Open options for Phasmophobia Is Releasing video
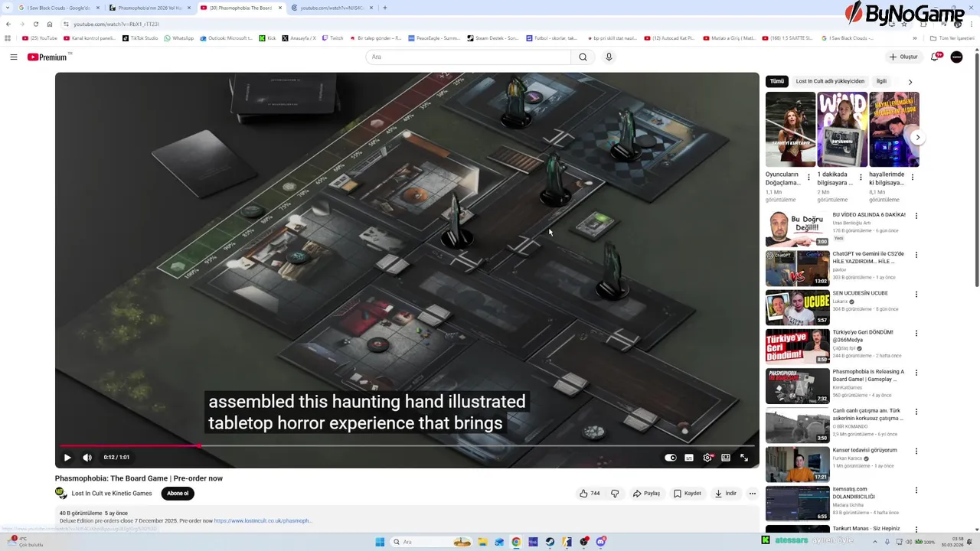Viewport: 980px width, 551px height. pyautogui.click(x=916, y=373)
